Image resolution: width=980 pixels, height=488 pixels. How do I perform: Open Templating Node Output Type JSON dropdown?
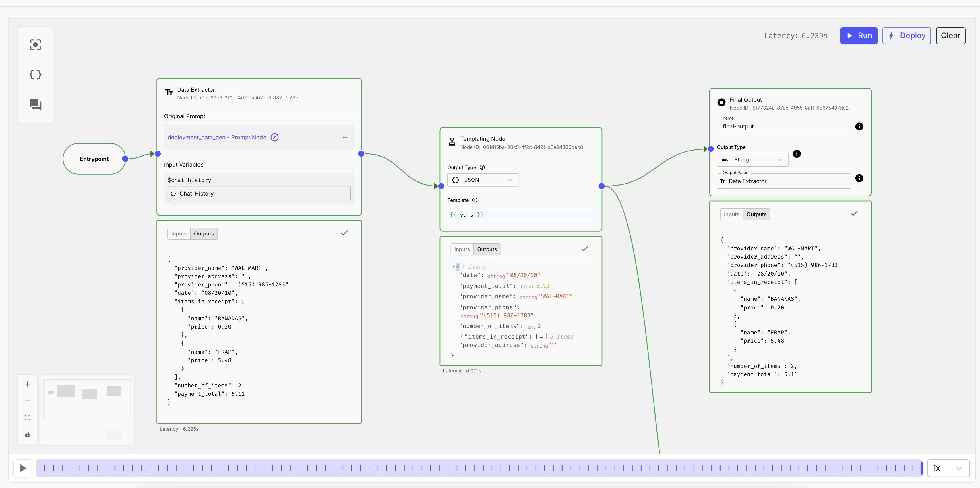pyautogui.click(x=483, y=180)
